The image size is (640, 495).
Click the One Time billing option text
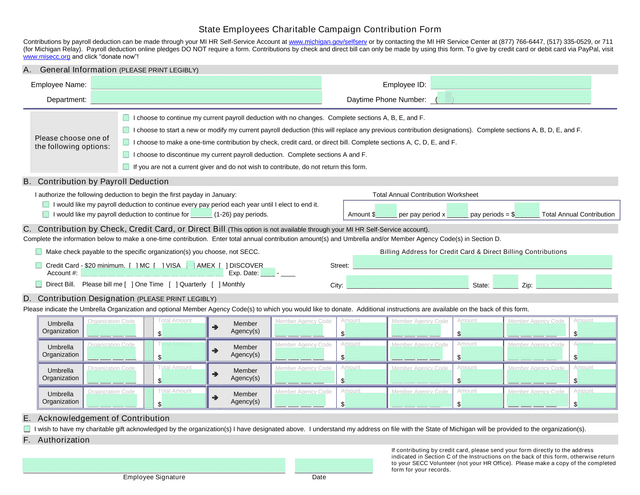[149, 284]
